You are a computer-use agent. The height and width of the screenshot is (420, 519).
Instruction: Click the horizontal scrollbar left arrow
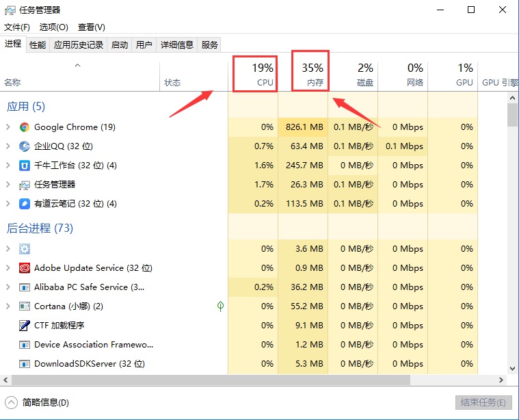[x=5, y=380]
